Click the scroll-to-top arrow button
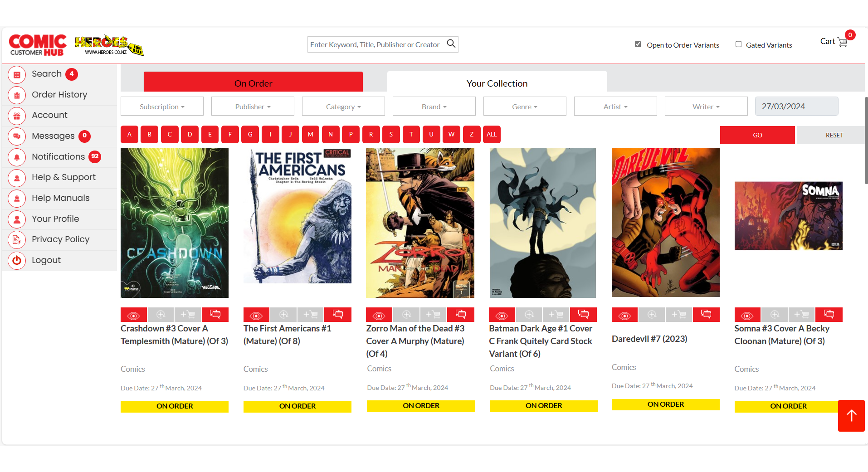Screen dimensions: 868x472 851,416
